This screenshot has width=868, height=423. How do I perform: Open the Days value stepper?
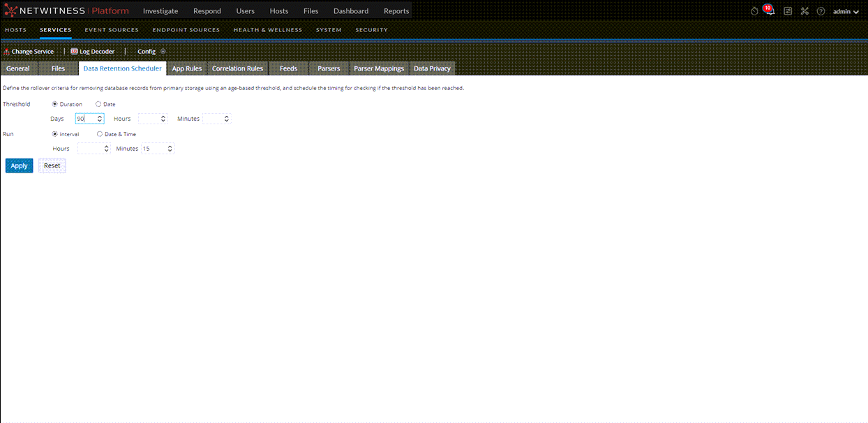[99, 118]
